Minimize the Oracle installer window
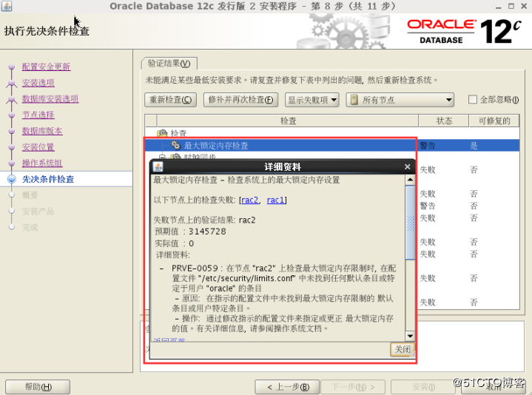 pos(499,7)
